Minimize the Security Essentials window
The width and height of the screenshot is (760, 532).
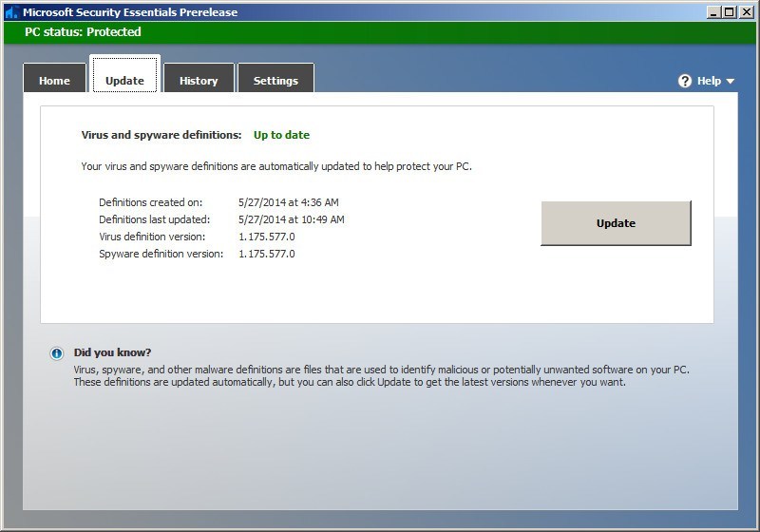tap(713, 12)
